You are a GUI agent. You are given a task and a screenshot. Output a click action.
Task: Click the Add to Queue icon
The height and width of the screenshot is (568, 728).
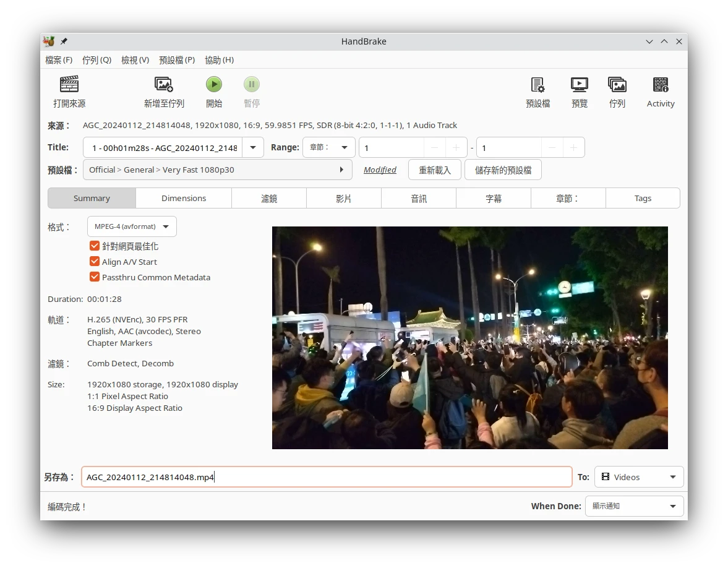point(164,85)
